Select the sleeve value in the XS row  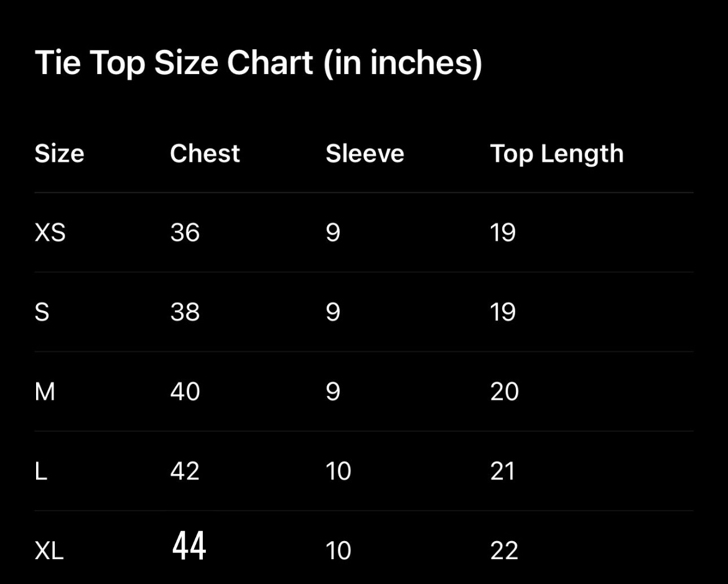333,233
